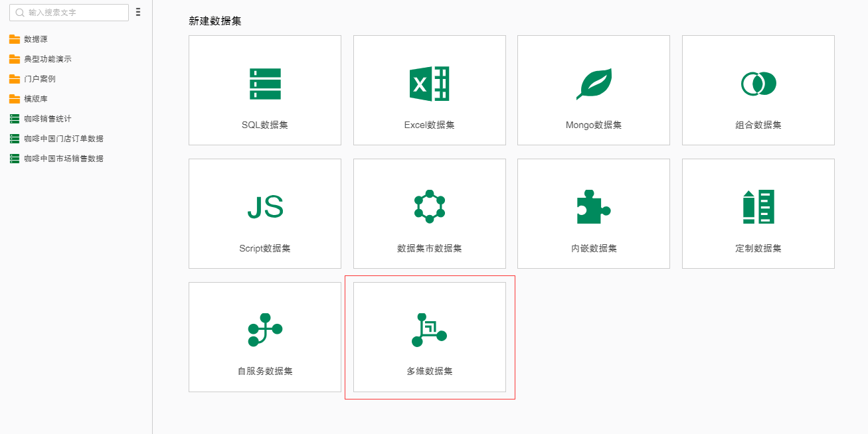
Task: Click the Mongo数据集 leaf icon
Action: [594, 84]
